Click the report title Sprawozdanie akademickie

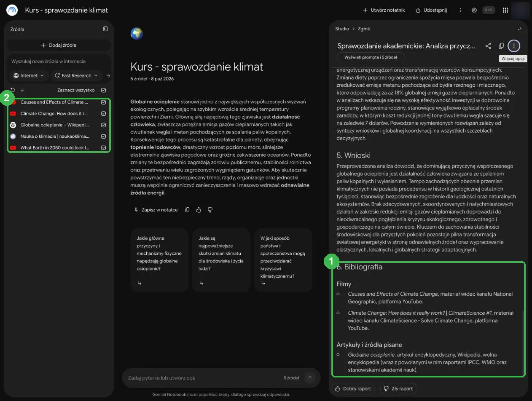pyautogui.click(x=406, y=46)
